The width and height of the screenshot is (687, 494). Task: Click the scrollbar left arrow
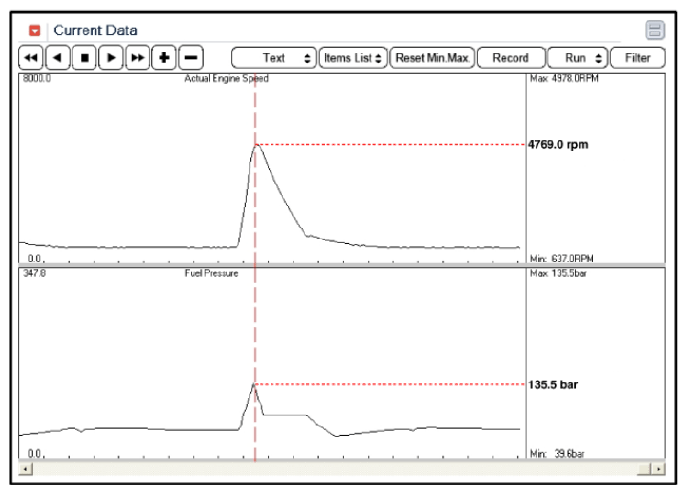point(26,468)
